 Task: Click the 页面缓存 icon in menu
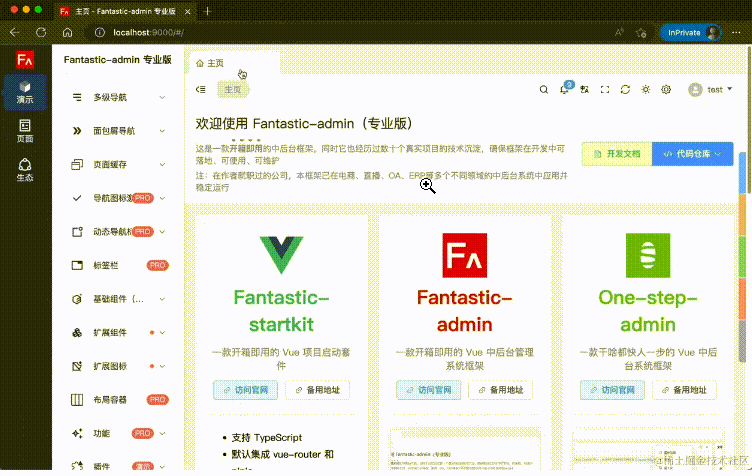(77, 164)
